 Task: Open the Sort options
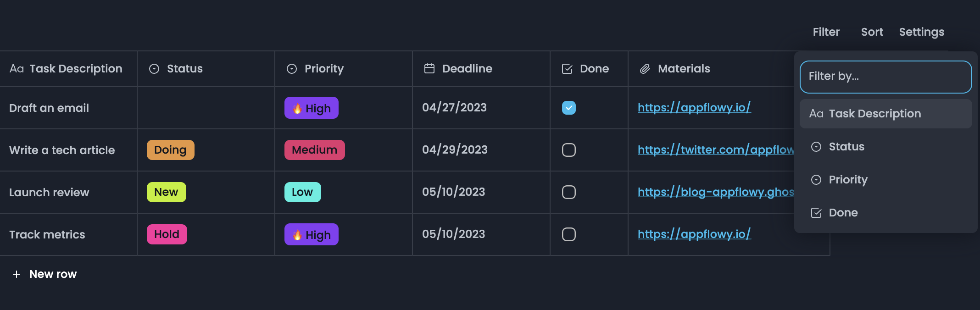pos(872,32)
